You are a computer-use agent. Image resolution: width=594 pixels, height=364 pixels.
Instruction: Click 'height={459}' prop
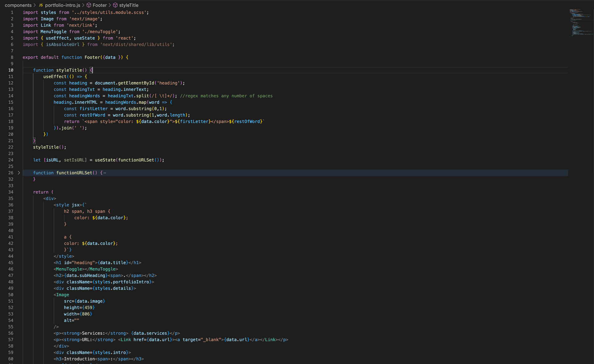coord(79,308)
